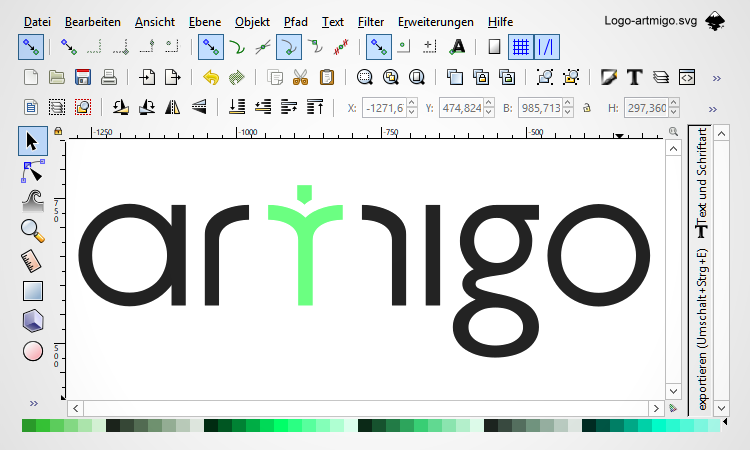Decrease the H height stepper
Screen dimensions: 750x450
click(673, 112)
